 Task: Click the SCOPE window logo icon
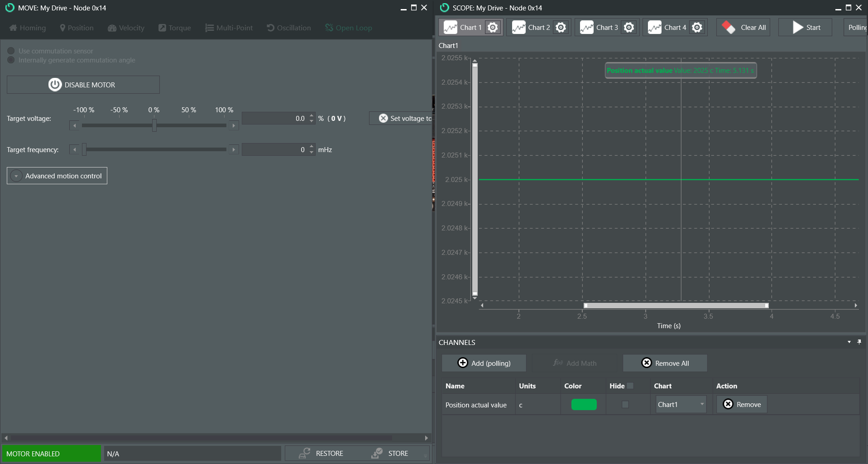coord(445,8)
